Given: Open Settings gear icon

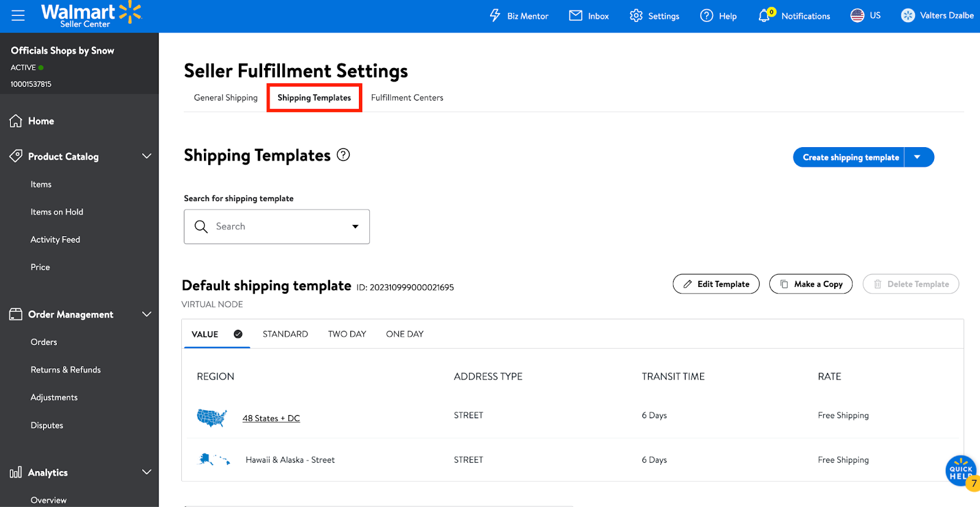Looking at the screenshot, I should coord(636,15).
